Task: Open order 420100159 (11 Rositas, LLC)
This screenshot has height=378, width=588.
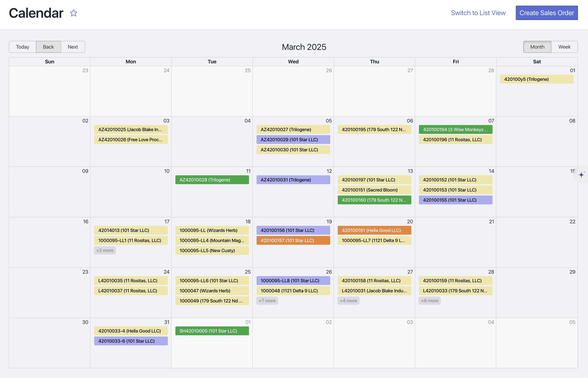Action: tap(456, 281)
